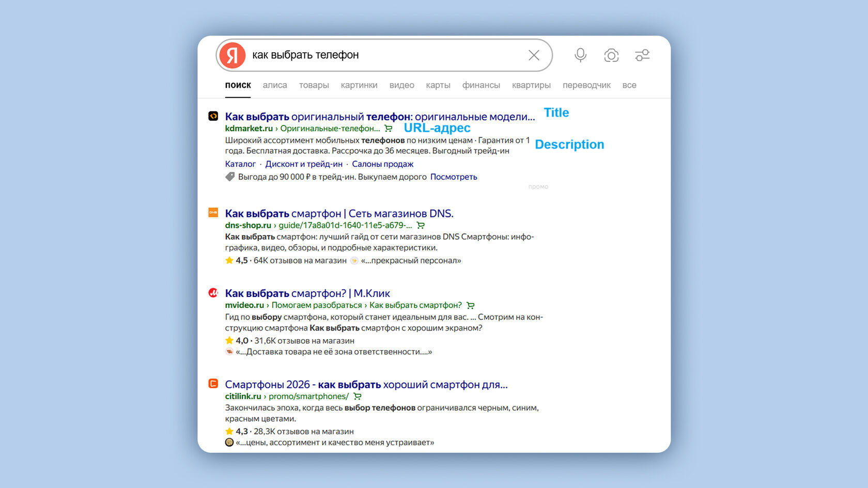Open «Как выбрать смартфон? | М.Клик» result title
Viewport: 868px width, 488px height.
point(307,293)
